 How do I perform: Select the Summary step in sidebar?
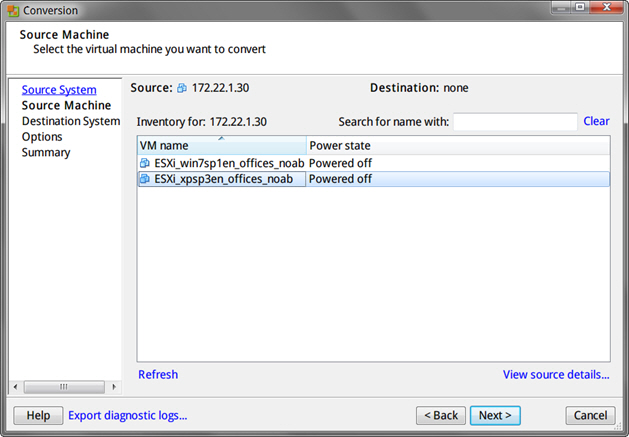point(46,153)
